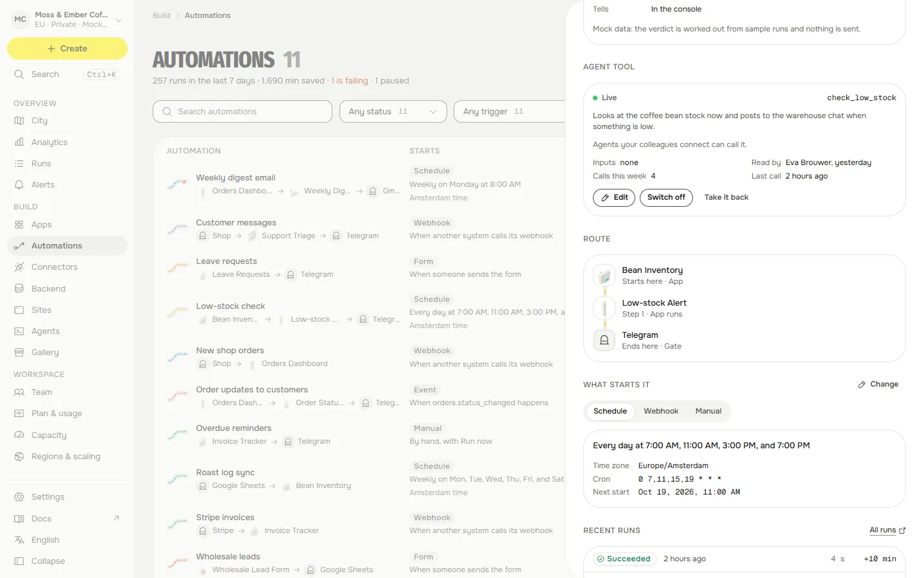The width and height of the screenshot is (924, 578).
Task: Open All runs link
Action: point(887,530)
